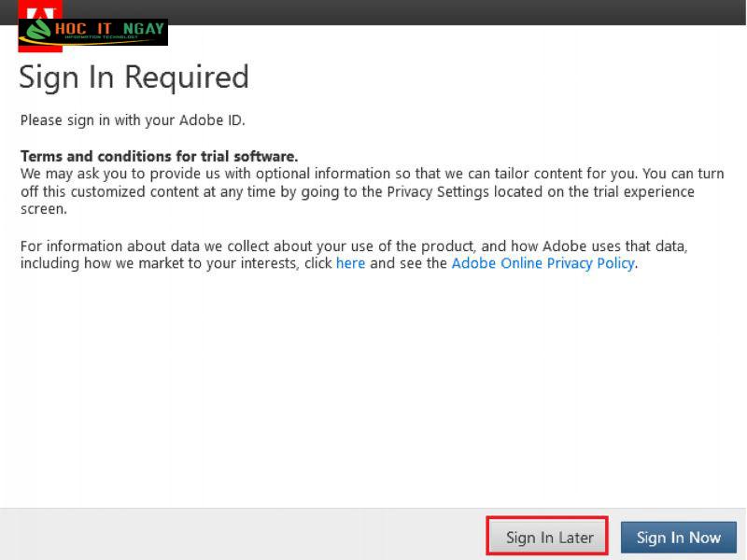Click the 'Please sign in with your Adobe ID' text
This screenshot has height=560, width=747.
133,120
